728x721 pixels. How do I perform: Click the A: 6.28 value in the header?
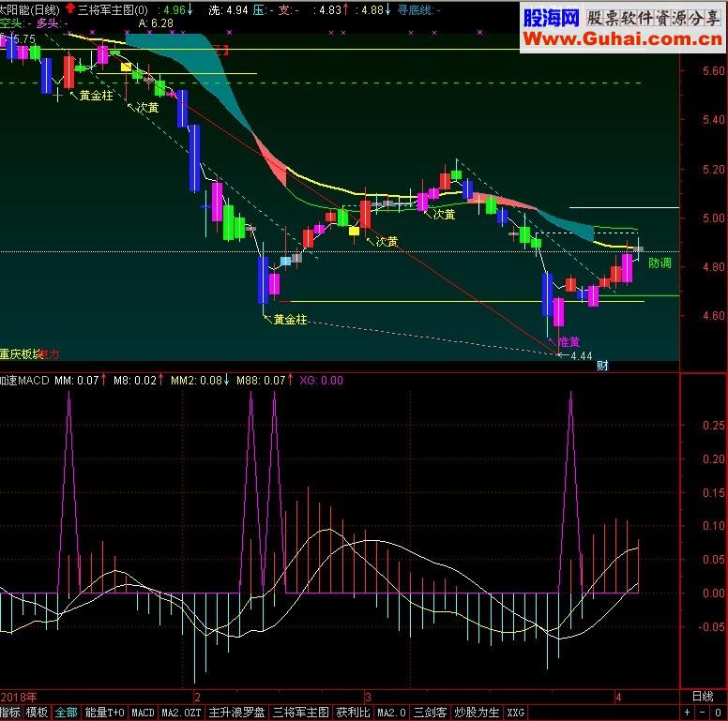tap(156, 23)
